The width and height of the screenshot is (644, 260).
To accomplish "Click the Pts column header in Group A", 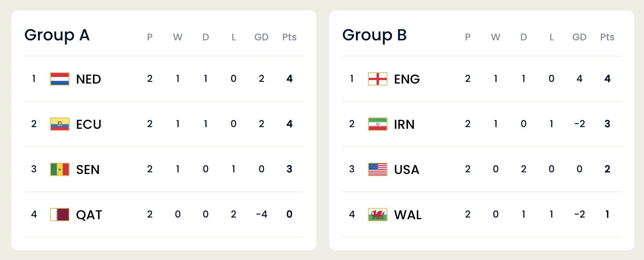I will tap(289, 37).
